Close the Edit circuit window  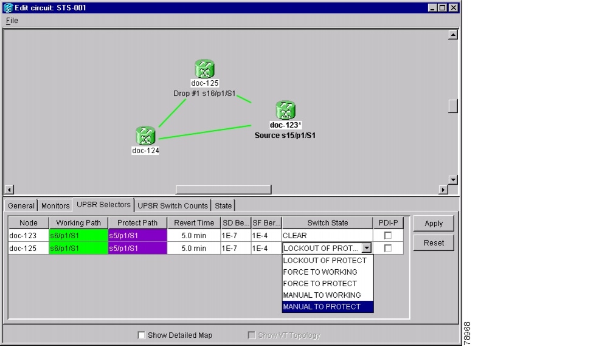pos(454,8)
